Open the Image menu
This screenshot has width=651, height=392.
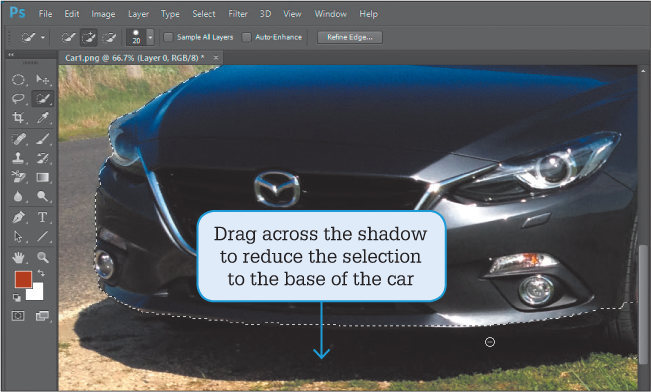click(x=103, y=14)
